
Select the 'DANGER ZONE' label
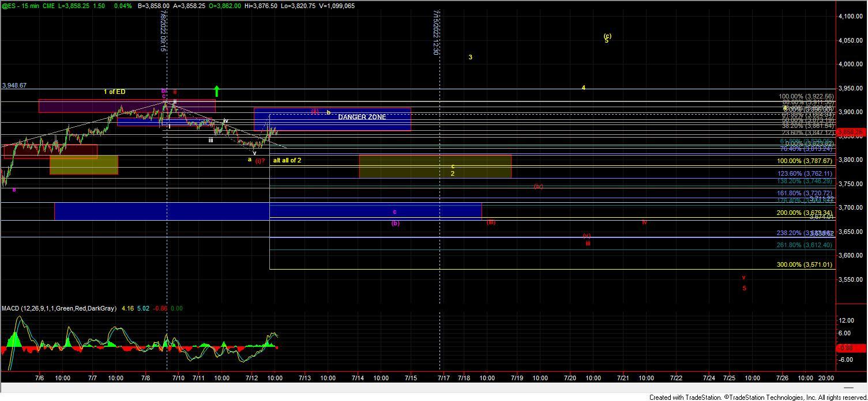tap(362, 117)
